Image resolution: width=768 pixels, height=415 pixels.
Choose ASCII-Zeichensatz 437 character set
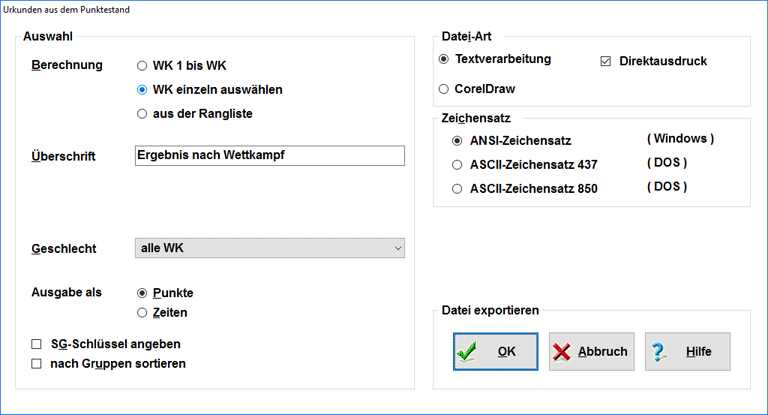coord(458,164)
